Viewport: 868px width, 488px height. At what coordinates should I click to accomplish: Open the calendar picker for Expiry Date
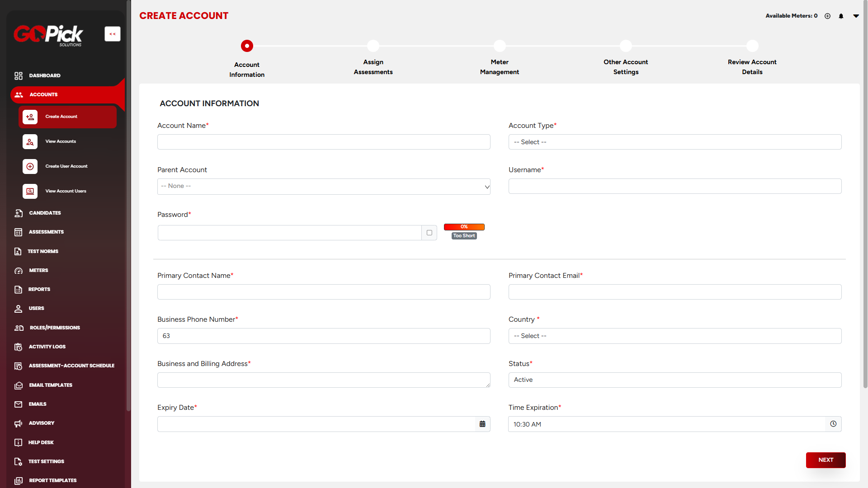[482, 424]
